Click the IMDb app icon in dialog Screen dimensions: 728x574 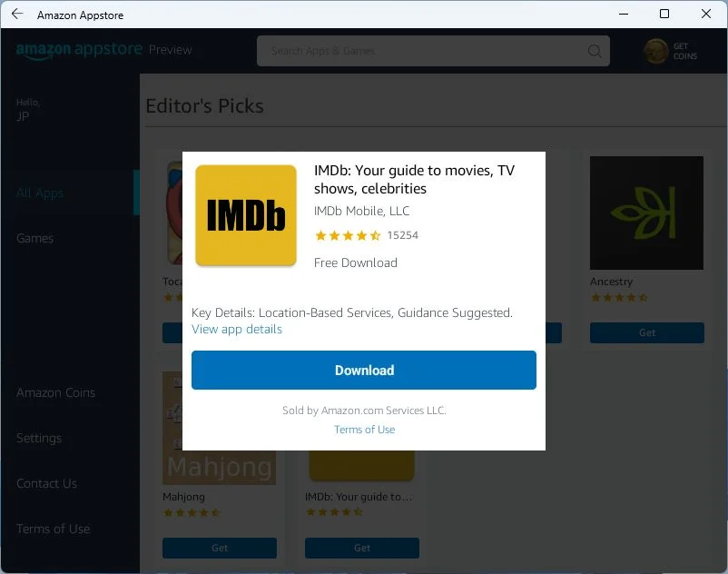pos(246,215)
